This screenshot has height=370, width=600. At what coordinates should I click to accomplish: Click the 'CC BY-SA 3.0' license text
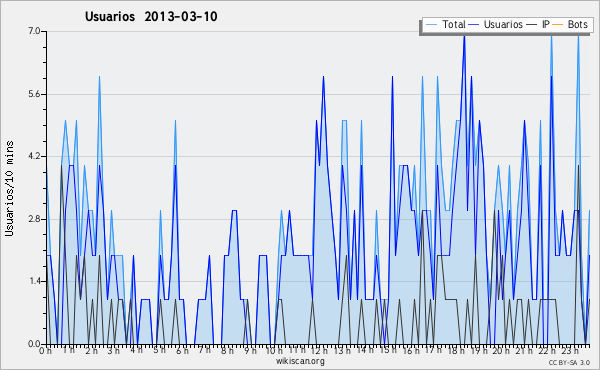[x=569, y=362]
